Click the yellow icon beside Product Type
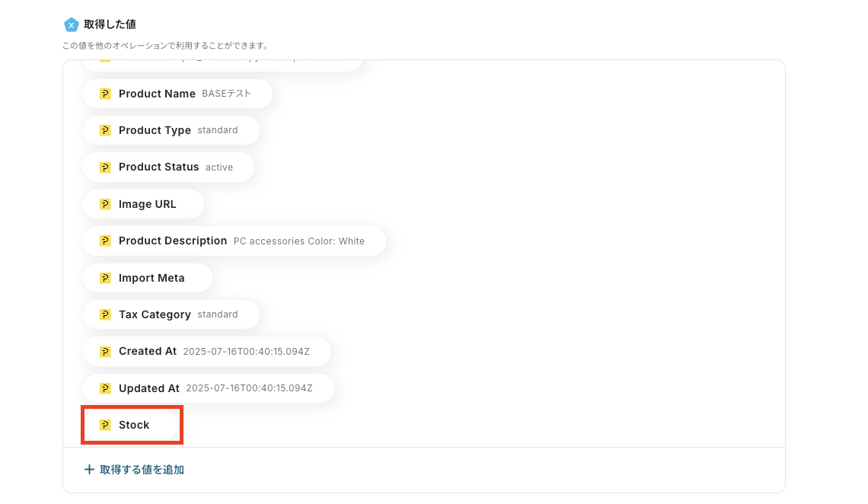The image size is (868, 504). 105,130
